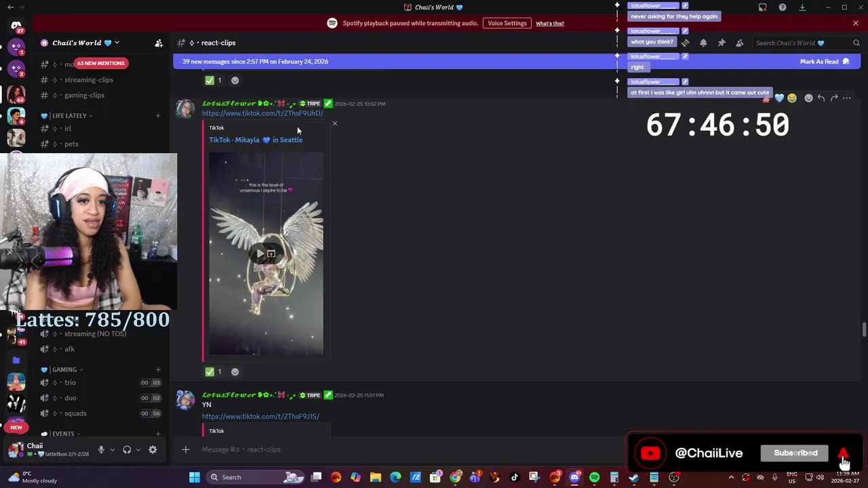
Task: Open add reaction smiley on hovered message
Action: [808, 98]
